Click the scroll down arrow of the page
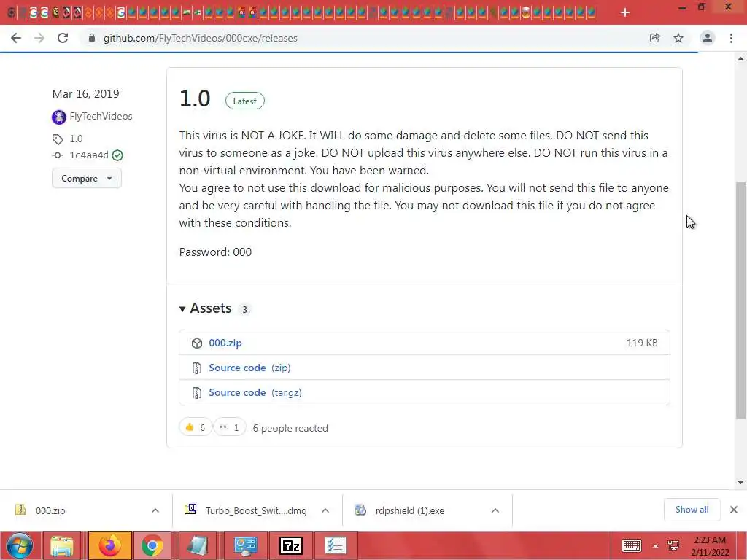The height and width of the screenshot is (560, 747). click(740, 483)
